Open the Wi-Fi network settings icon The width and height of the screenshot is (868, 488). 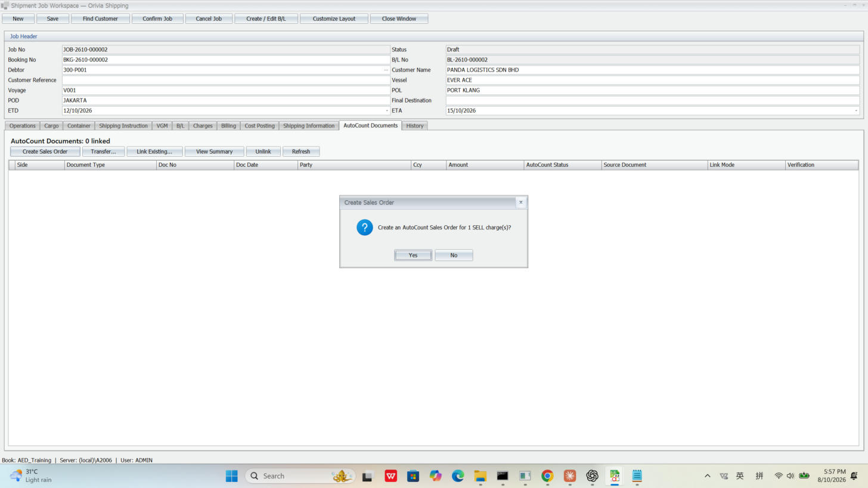point(779,475)
